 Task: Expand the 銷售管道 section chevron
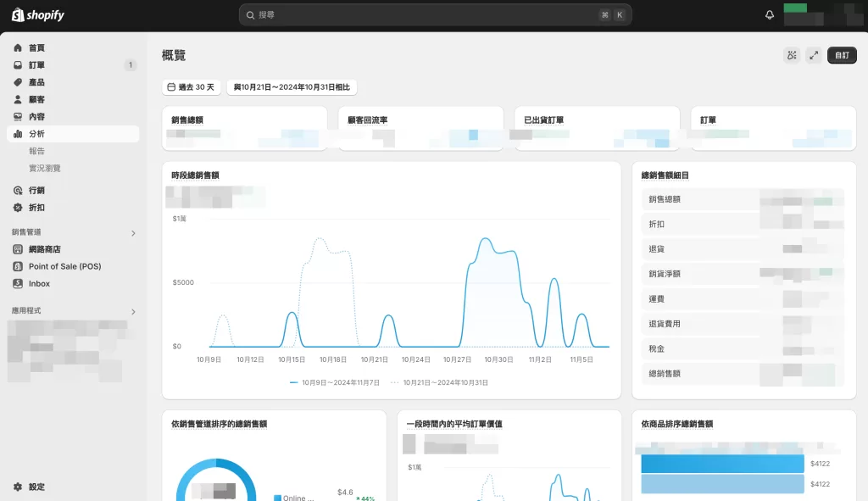[x=133, y=233]
